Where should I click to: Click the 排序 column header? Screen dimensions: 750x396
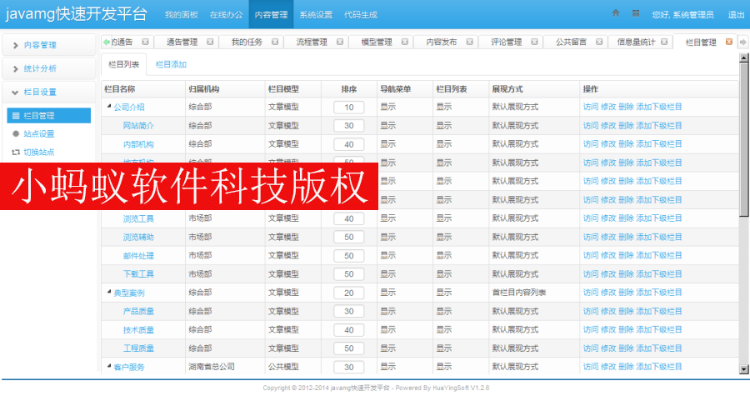[x=349, y=89]
